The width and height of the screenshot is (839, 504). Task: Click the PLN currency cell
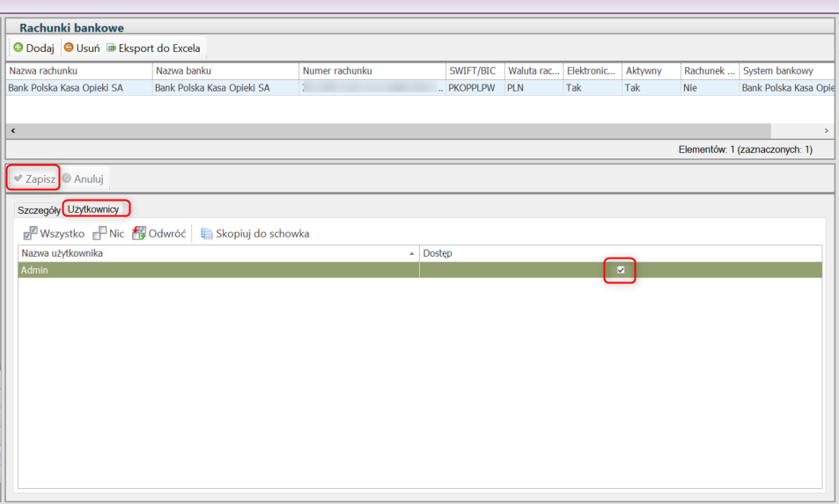534,88
